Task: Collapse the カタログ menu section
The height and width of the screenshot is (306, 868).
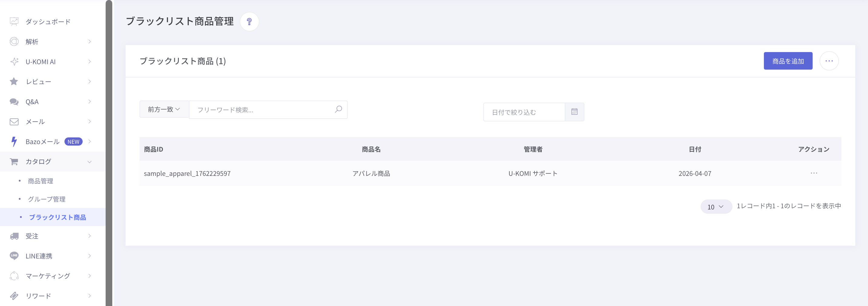Action: [x=89, y=162]
